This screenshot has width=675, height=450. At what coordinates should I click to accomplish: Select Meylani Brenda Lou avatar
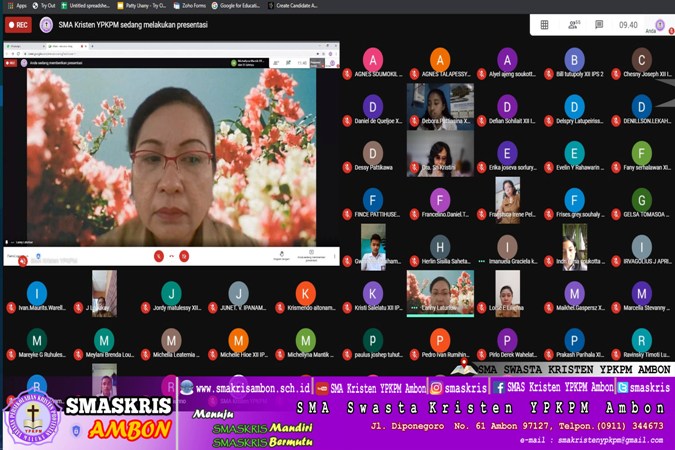(x=104, y=340)
